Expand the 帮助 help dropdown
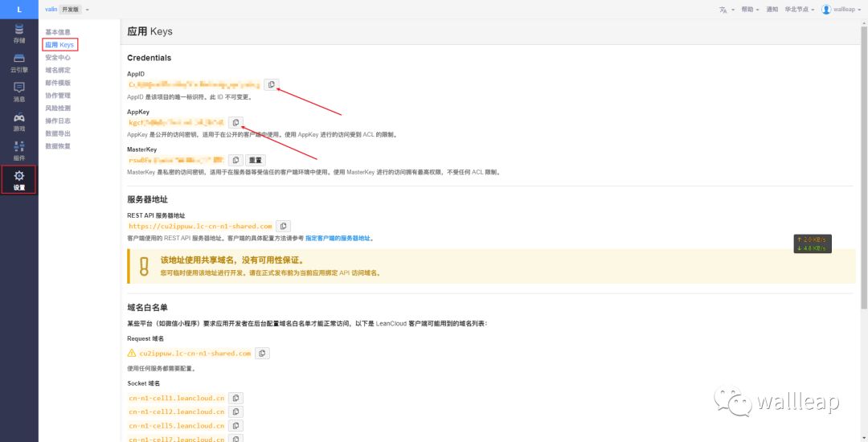This screenshot has height=442, width=868. pyautogui.click(x=750, y=10)
